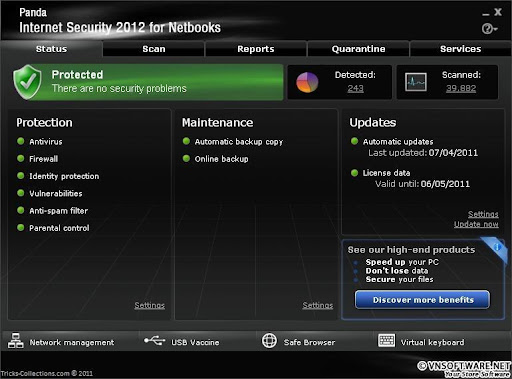Click the Parental control status dot
Viewport: 512px width, 379px height.
[21, 228]
